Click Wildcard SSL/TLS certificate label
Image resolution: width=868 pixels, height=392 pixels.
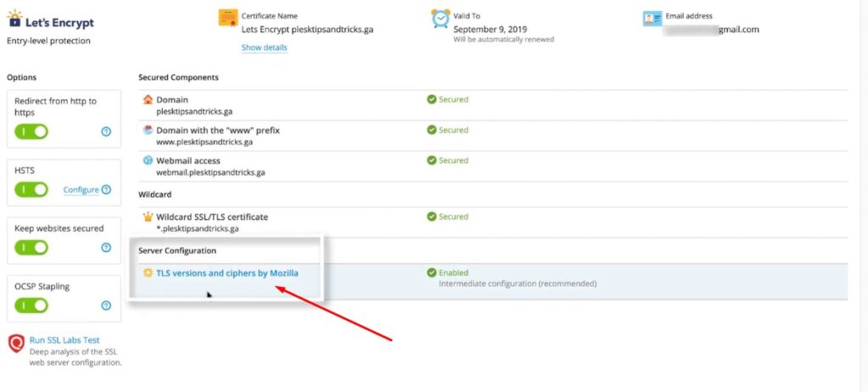[x=212, y=217]
